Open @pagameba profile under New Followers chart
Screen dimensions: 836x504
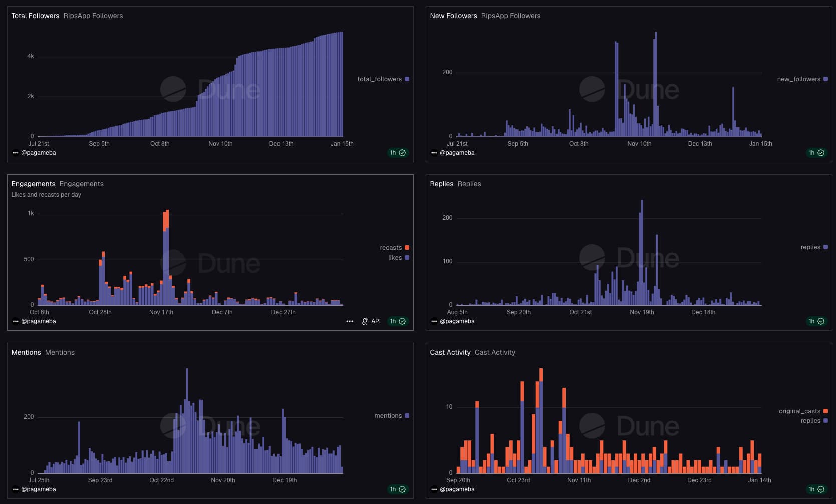(457, 153)
